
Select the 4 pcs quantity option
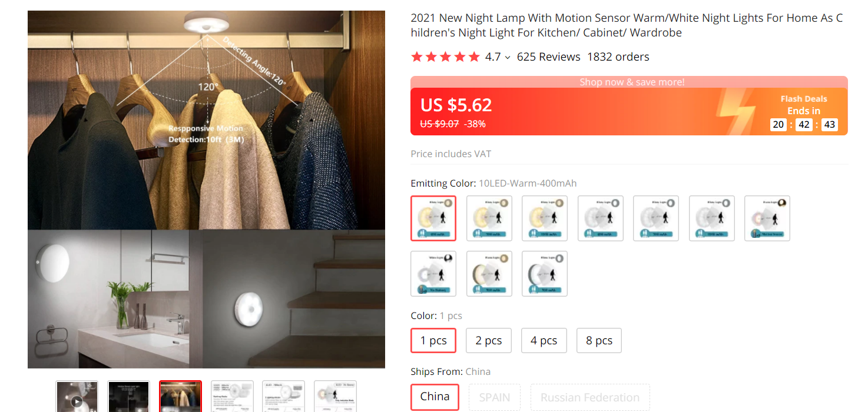click(x=544, y=340)
